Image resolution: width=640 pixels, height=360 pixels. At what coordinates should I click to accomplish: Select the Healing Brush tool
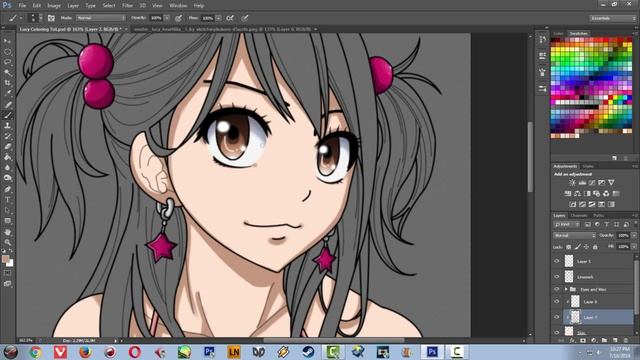click(7, 105)
